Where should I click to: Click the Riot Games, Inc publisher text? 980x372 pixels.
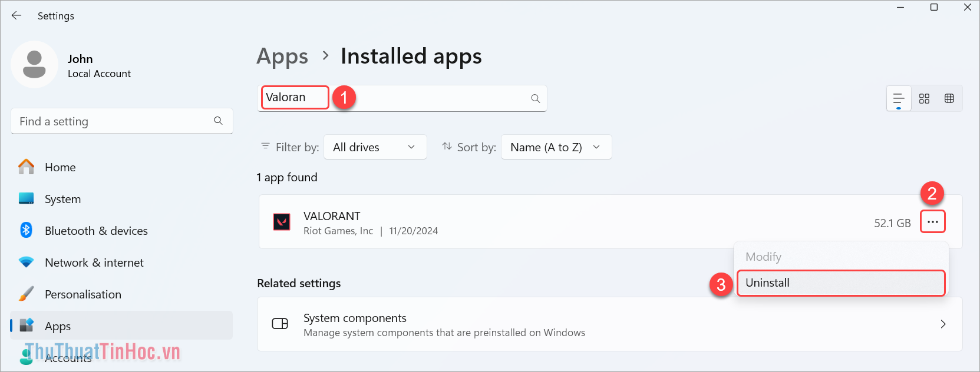(338, 231)
